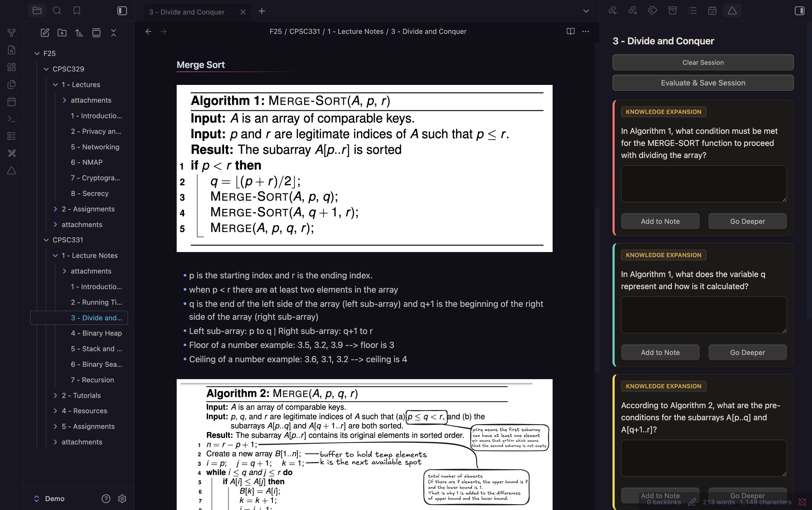Click the Clear Session button

click(x=703, y=62)
